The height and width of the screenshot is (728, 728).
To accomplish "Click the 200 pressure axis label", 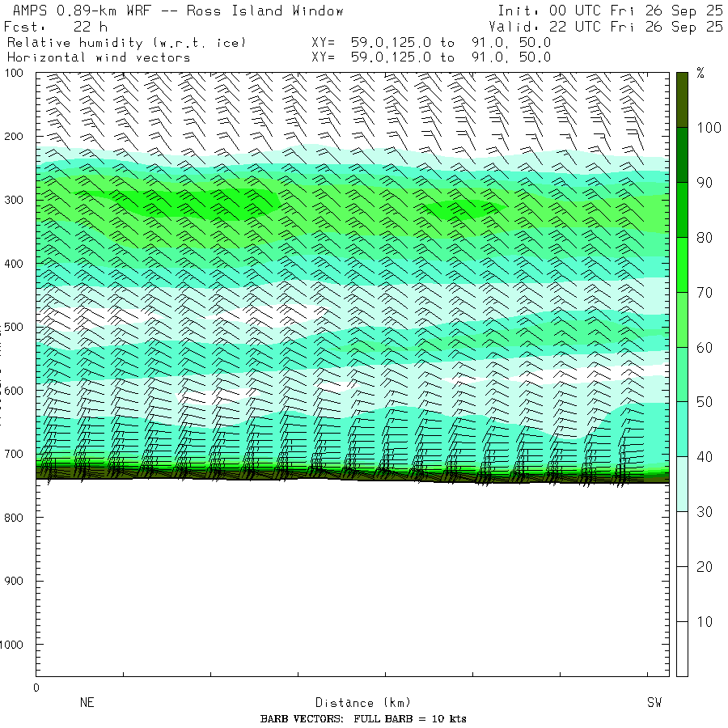I will [14, 137].
